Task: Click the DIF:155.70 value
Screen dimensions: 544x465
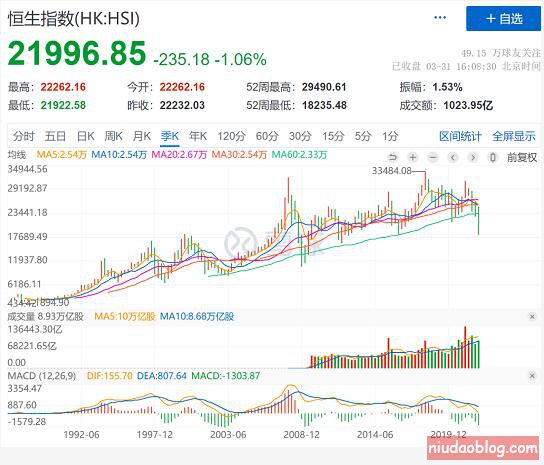Action: tap(110, 376)
